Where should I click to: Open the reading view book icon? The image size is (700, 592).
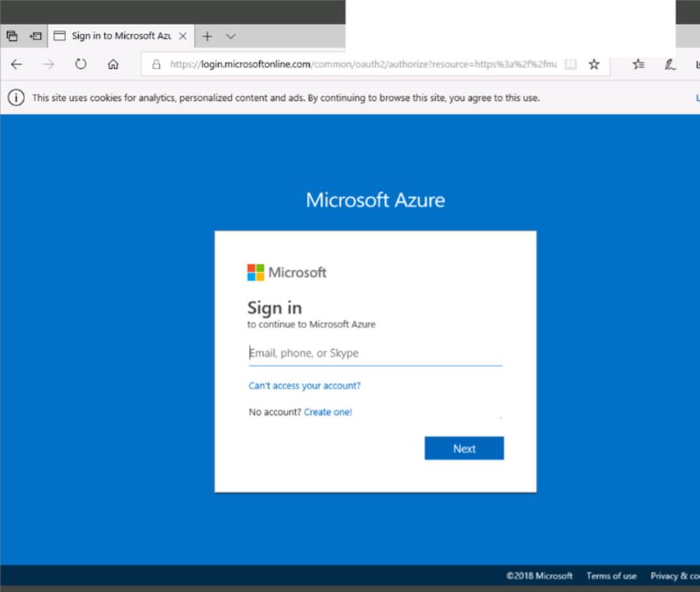coord(570,65)
